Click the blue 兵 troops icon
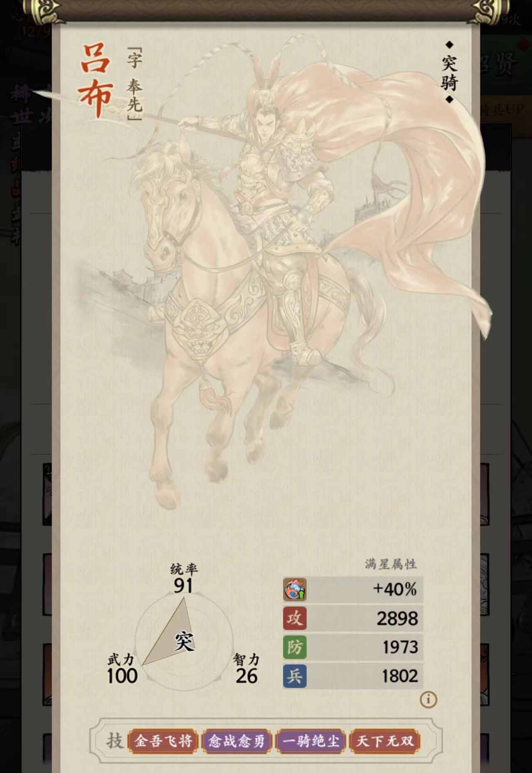Image resolution: width=532 pixels, height=773 pixels. pyautogui.click(x=295, y=676)
